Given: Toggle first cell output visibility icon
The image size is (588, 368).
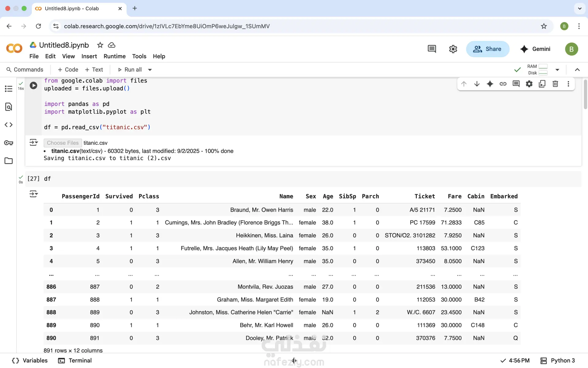Looking at the screenshot, I should point(33,143).
